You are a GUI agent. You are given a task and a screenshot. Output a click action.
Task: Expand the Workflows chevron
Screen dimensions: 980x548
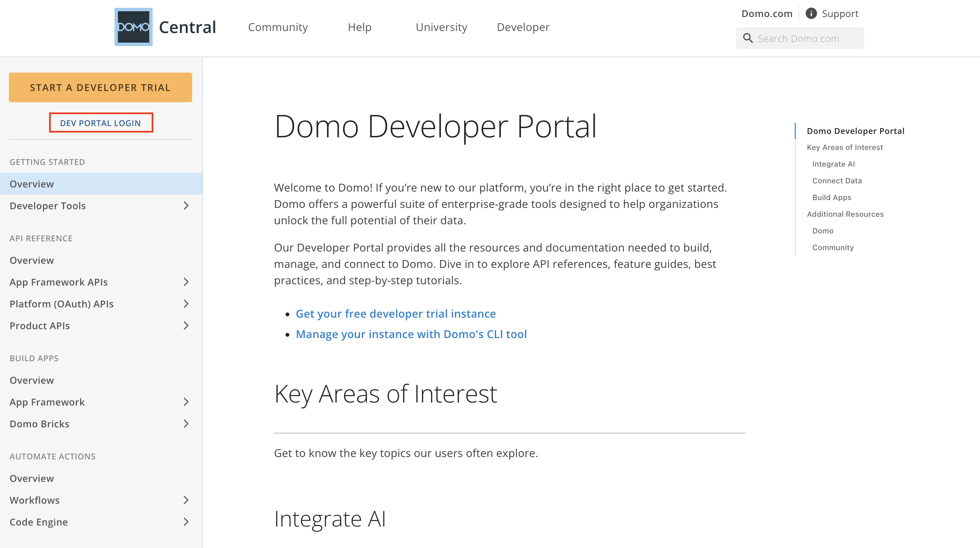tap(186, 500)
